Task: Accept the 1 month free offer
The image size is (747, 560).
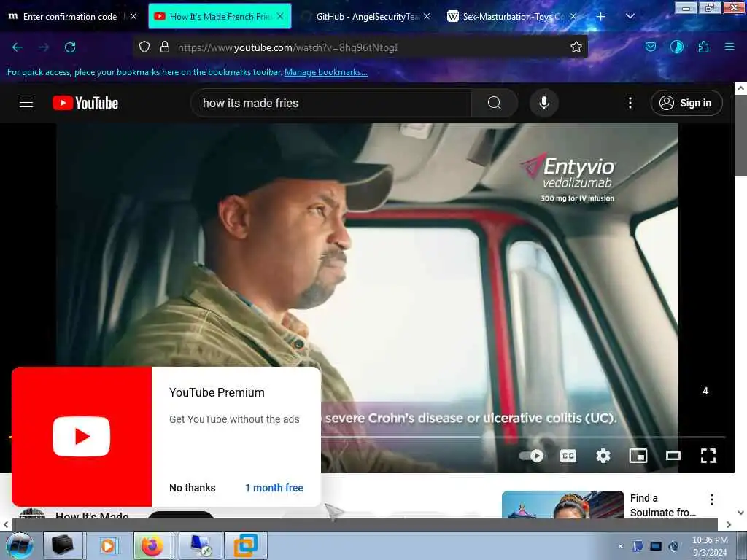Action: [274, 488]
